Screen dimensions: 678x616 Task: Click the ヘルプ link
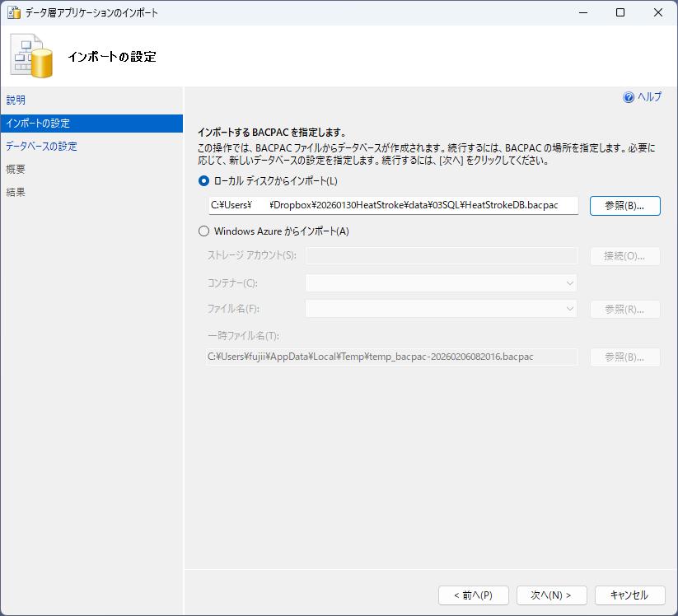(x=649, y=97)
